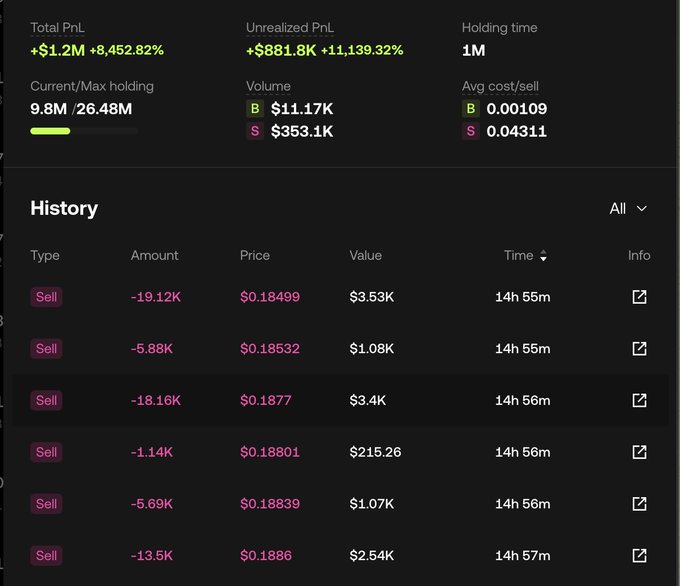Click the 14h 57m time cell
The height and width of the screenshot is (586, 680).
(523, 555)
